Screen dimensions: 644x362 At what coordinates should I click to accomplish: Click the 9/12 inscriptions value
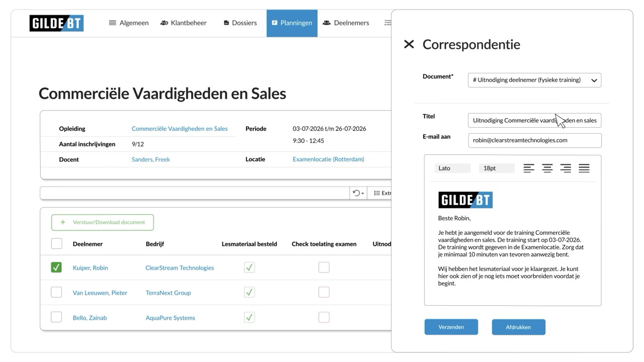coord(138,144)
